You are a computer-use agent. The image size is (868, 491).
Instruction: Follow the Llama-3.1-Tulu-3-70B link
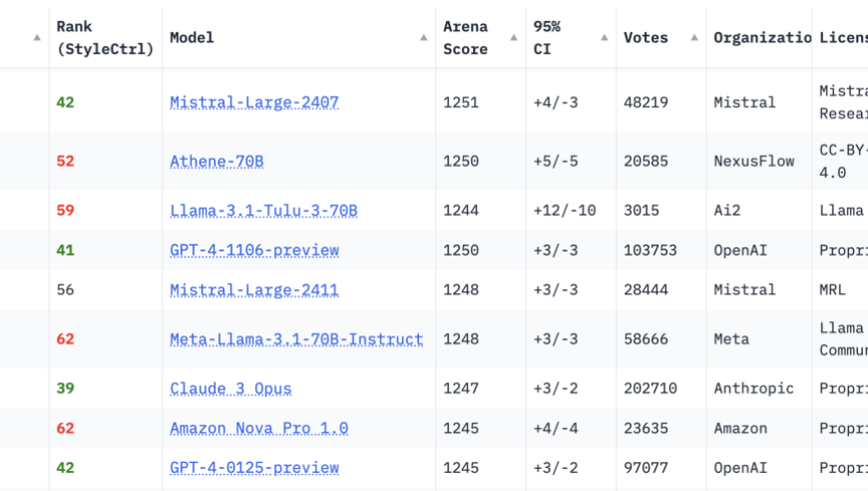(263, 211)
